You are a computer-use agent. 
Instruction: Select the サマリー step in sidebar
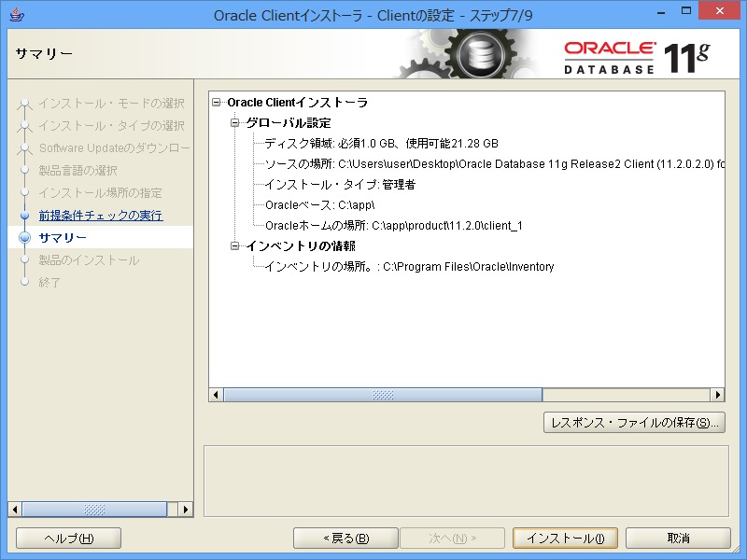(63, 238)
